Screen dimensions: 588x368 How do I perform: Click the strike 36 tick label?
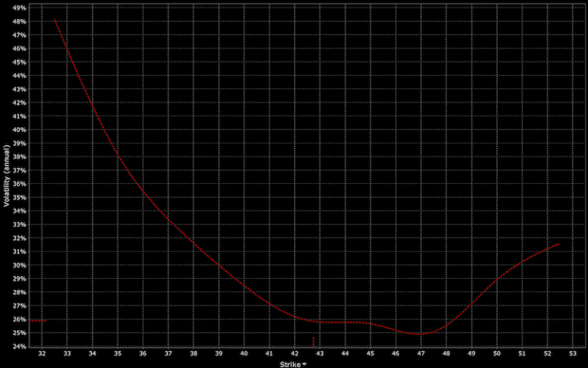[143, 353]
